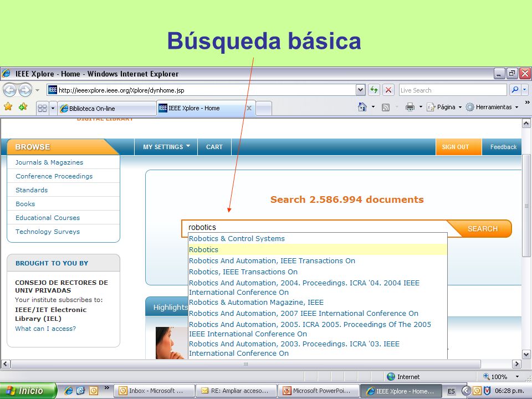Select the highlighted Robotics suggestion
The image size is (532, 399).
[x=318, y=249]
